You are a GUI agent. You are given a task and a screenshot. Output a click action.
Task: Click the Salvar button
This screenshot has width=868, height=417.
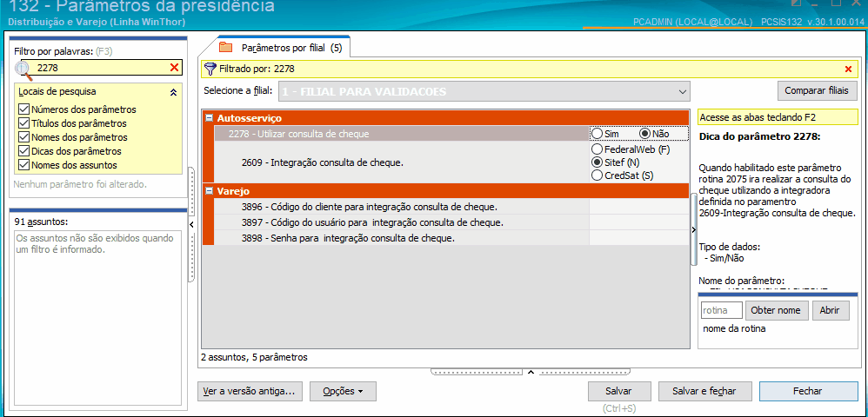tap(618, 391)
